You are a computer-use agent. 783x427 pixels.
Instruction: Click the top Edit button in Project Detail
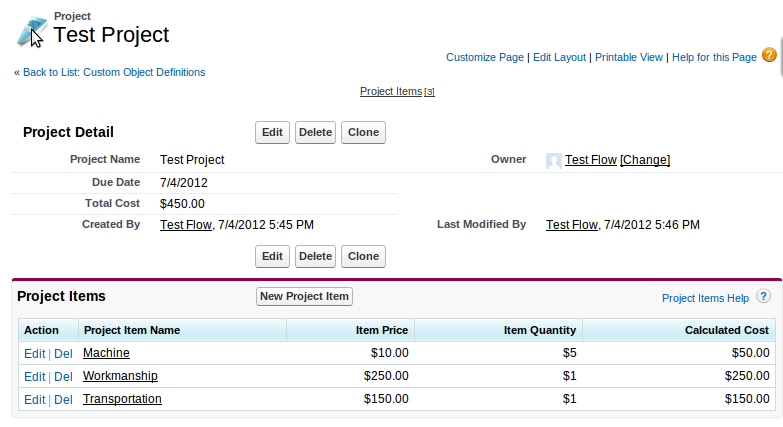pyautogui.click(x=272, y=132)
